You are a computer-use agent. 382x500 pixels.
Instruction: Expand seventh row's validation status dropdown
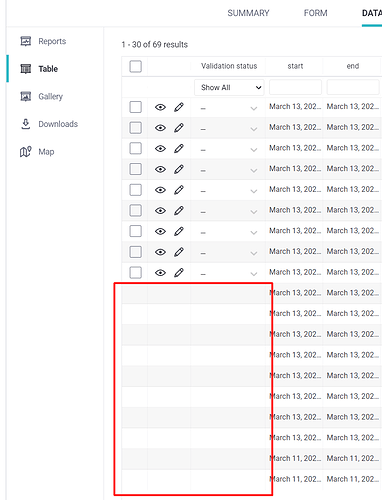(254, 232)
